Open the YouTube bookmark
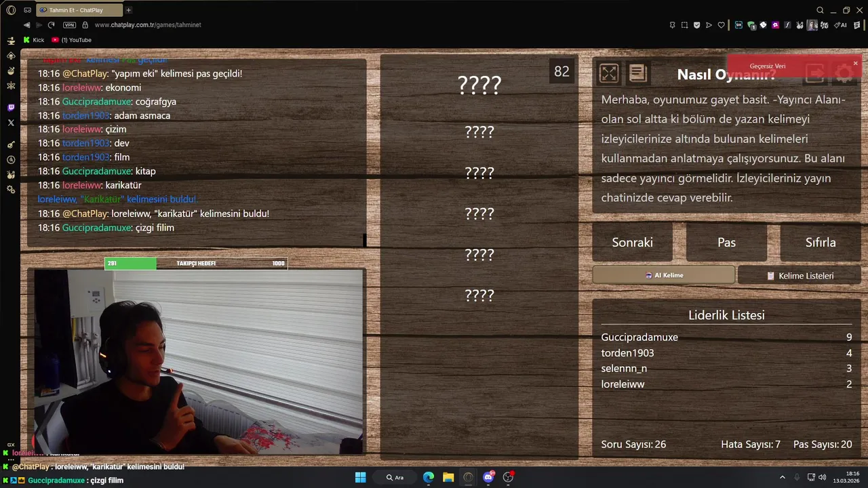 click(71, 40)
